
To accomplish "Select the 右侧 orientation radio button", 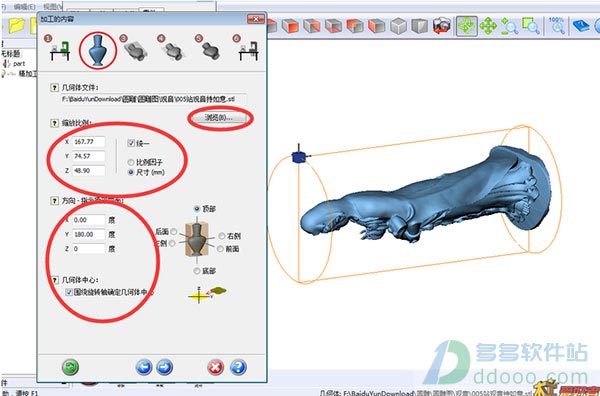I will 222,236.
